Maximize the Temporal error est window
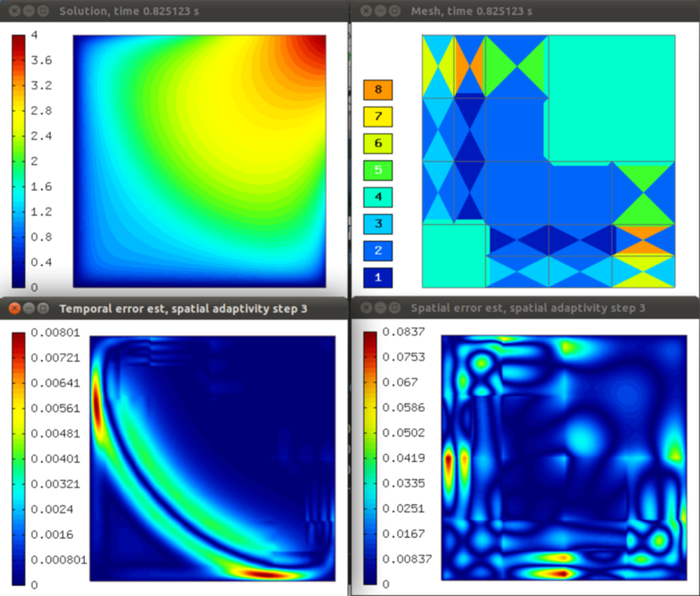 click(44, 309)
